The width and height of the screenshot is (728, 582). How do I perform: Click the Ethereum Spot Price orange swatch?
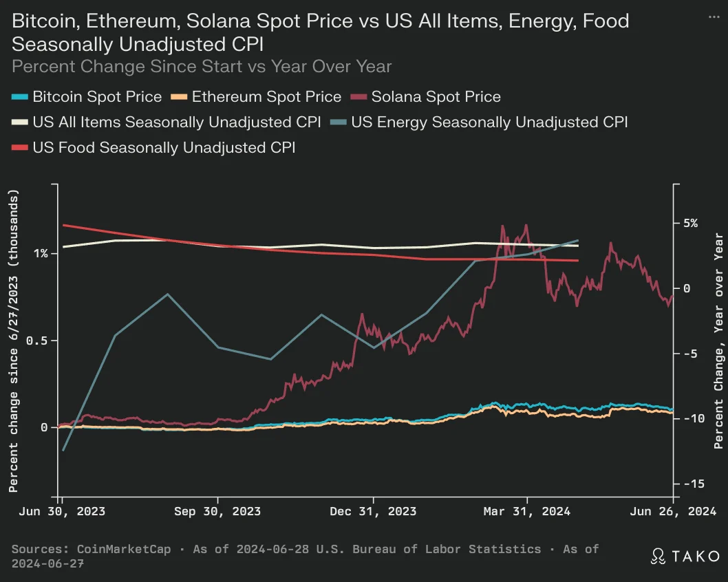click(x=179, y=97)
